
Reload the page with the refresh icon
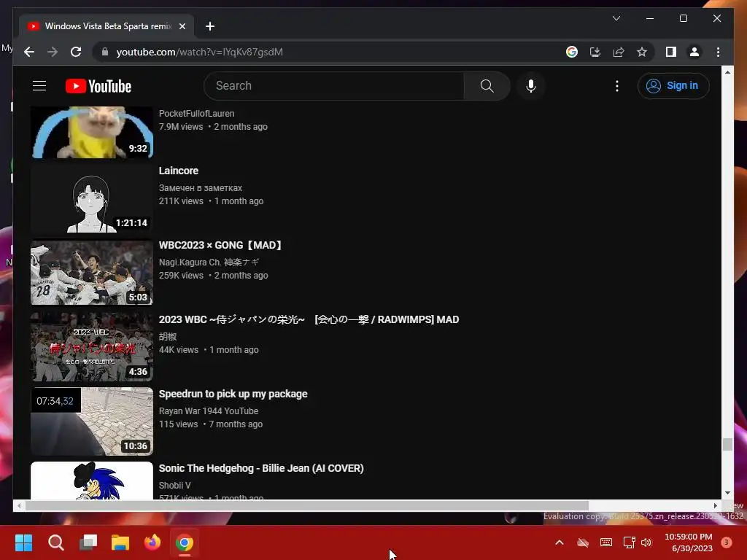pos(76,52)
